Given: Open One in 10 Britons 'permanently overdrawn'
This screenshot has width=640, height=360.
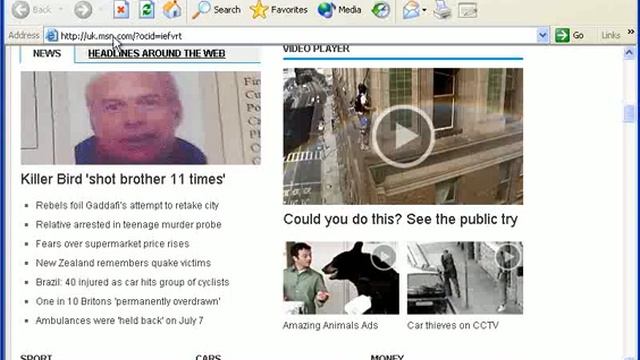Looking at the screenshot, I should [x=128, y=301].
